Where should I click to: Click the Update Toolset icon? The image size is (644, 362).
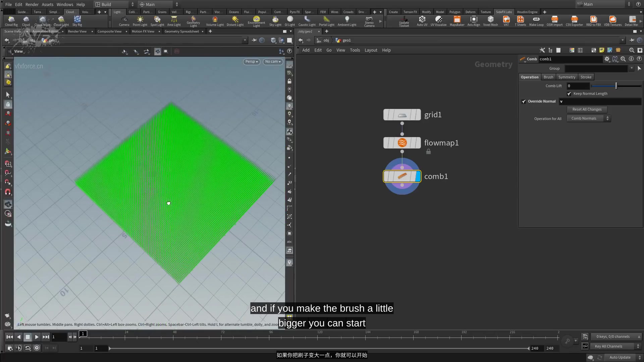[x=404, y=21]
